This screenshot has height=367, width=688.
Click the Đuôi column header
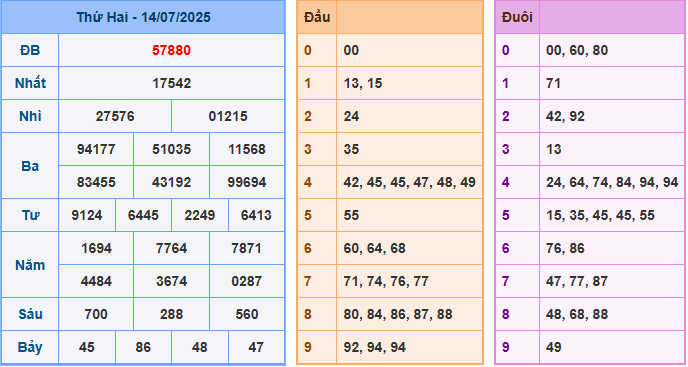tap(517, 17)
